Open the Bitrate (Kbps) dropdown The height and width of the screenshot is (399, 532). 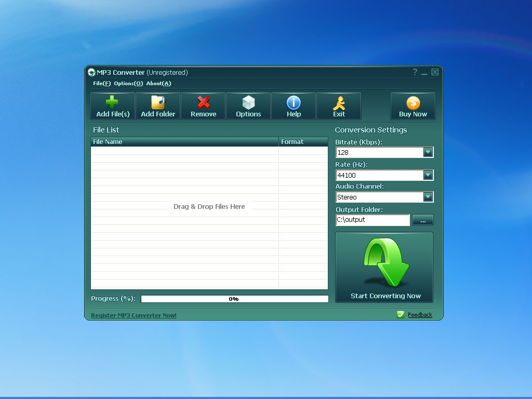(427, 152)
